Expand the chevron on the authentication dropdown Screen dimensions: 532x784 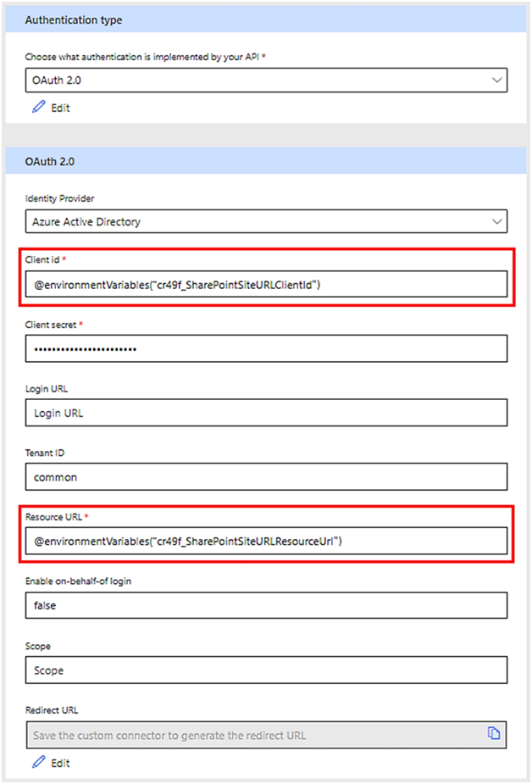(x=496, y=80)
